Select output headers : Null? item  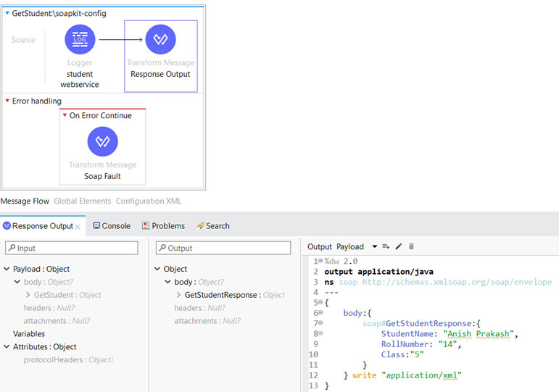[x=199, y=307]
